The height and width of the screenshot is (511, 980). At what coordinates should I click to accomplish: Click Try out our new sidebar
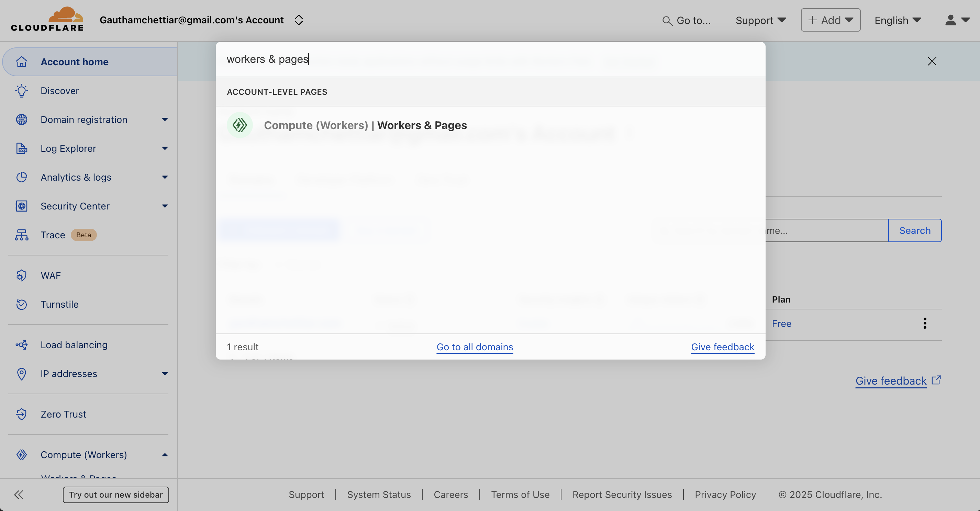click(x=116, y=494)
